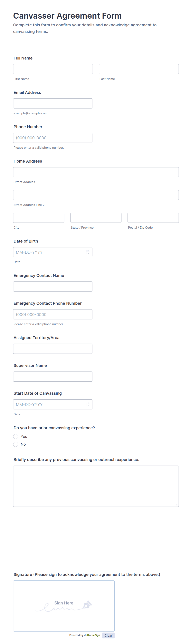Screen dimensions: 190x644
Task: Open the Date of Birth calendar picker icon
Action: pyautogui.click(x=87, y=252)
